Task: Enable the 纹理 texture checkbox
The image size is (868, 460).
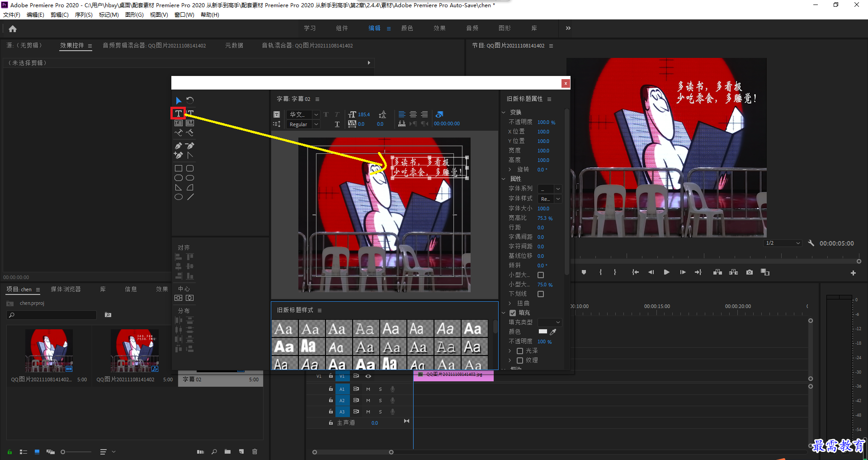Action: click(520, 360)
